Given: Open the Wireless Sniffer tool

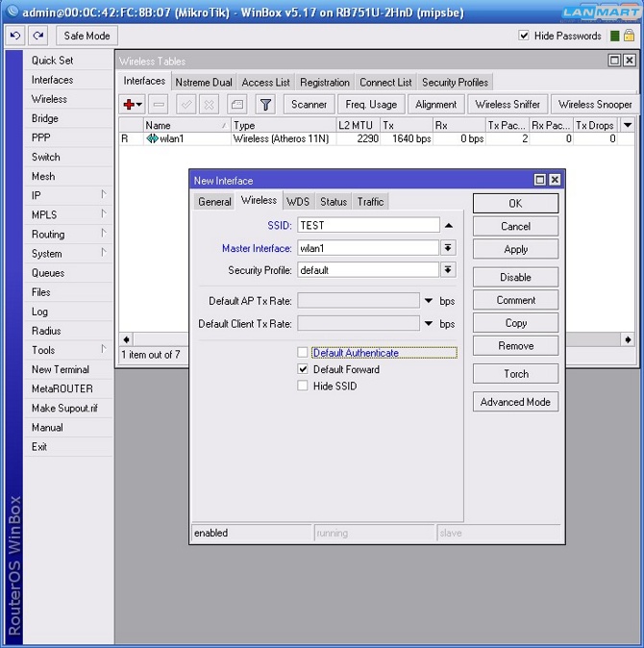Looking at the screenshot, I should 508,105.
